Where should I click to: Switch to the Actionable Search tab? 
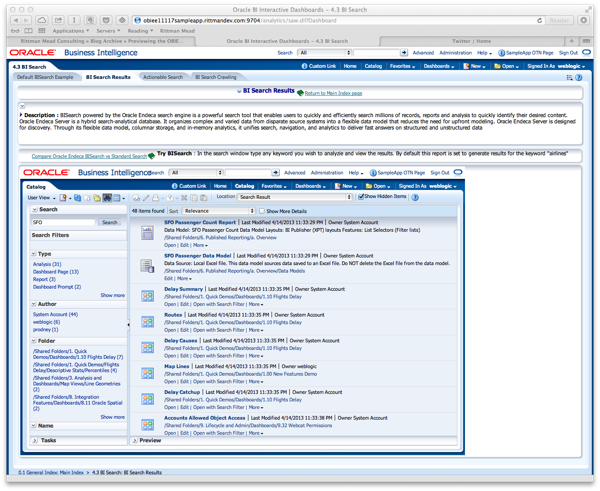(x=162, y=77)
